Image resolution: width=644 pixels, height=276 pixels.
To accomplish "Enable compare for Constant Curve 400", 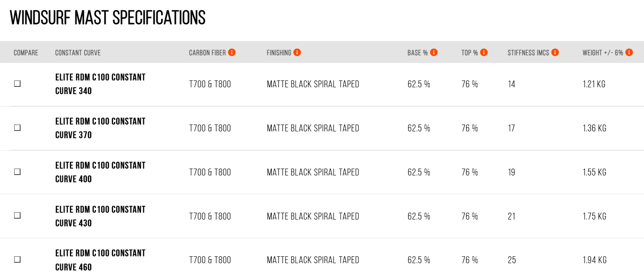I will coord(17,172).
